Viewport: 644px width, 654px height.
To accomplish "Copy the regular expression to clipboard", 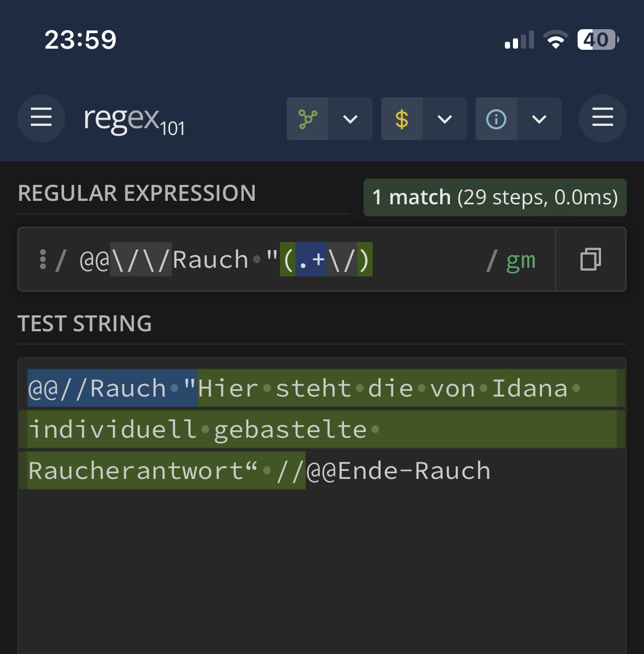I will (591, 259).
